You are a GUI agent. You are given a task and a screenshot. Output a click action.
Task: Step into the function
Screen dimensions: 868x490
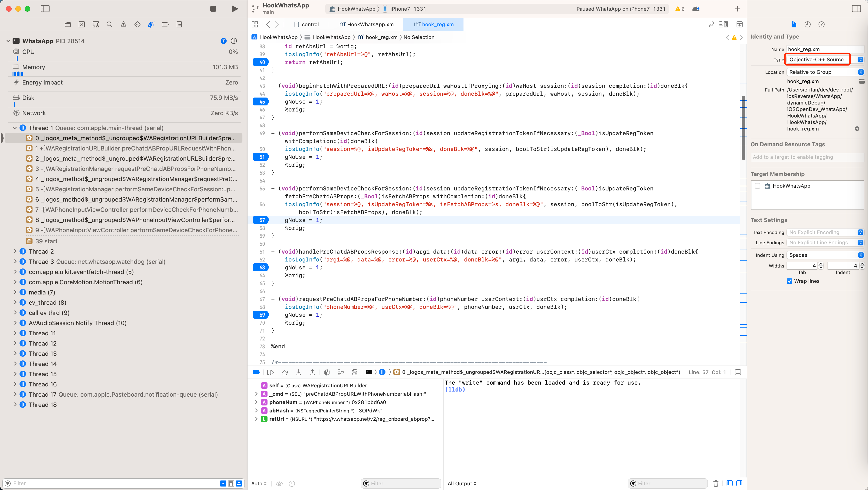click(299, 372)
